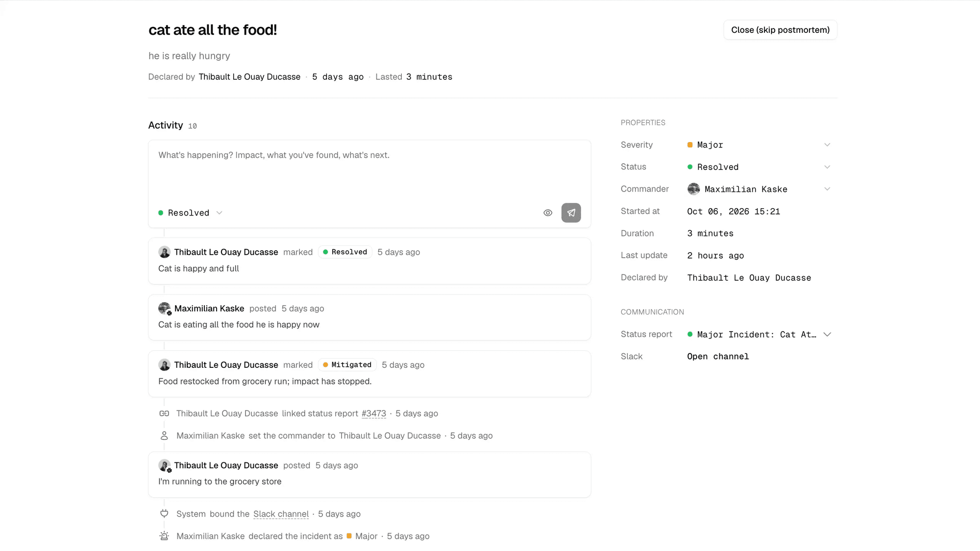The height and width of the screenshot is (551, 980).
Task: Click Thibault's avatar on the grocery store post
Action: click(164, 465)
